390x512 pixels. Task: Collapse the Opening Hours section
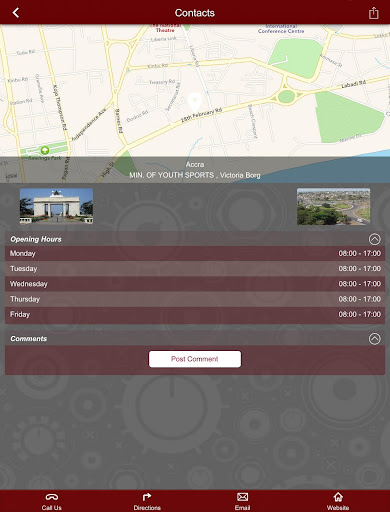point(374,239)
